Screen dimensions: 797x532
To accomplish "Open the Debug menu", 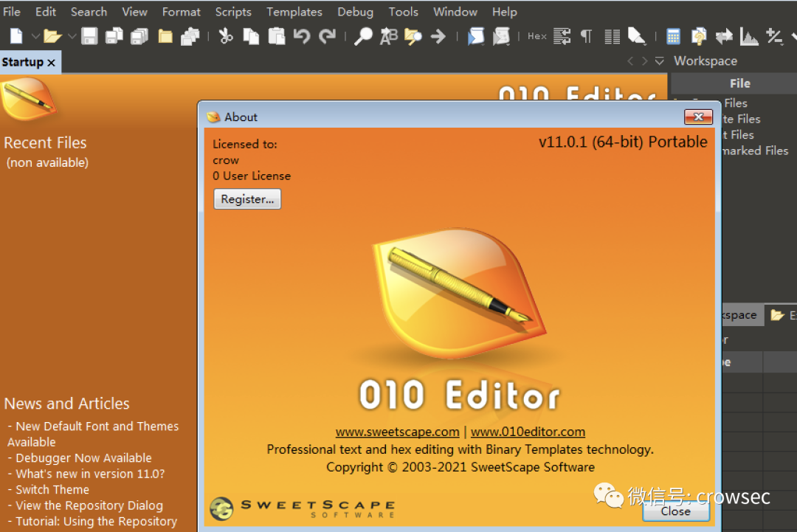I will point(355,12).
